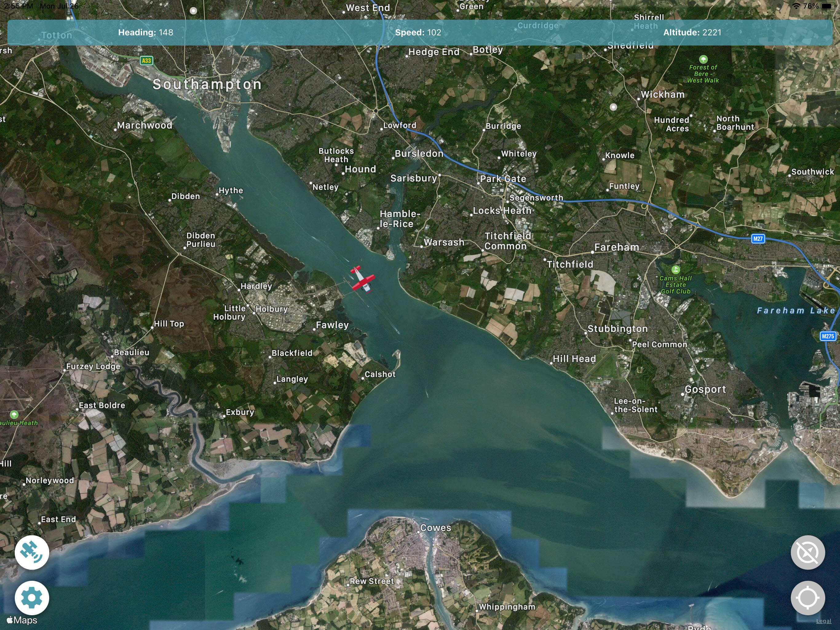This screenshot has width=840, height=630.
Task: Select the Marchwood label
Action: coord(145,126)
